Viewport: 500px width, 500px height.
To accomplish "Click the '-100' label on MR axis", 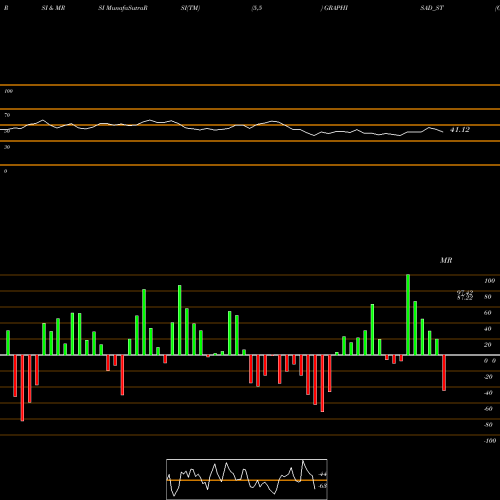I will click(490, 441).
